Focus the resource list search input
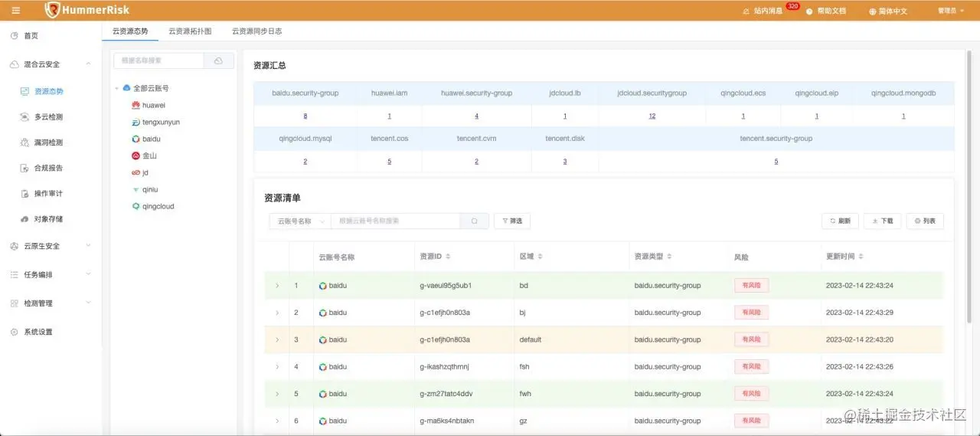 tap(395, 221)
